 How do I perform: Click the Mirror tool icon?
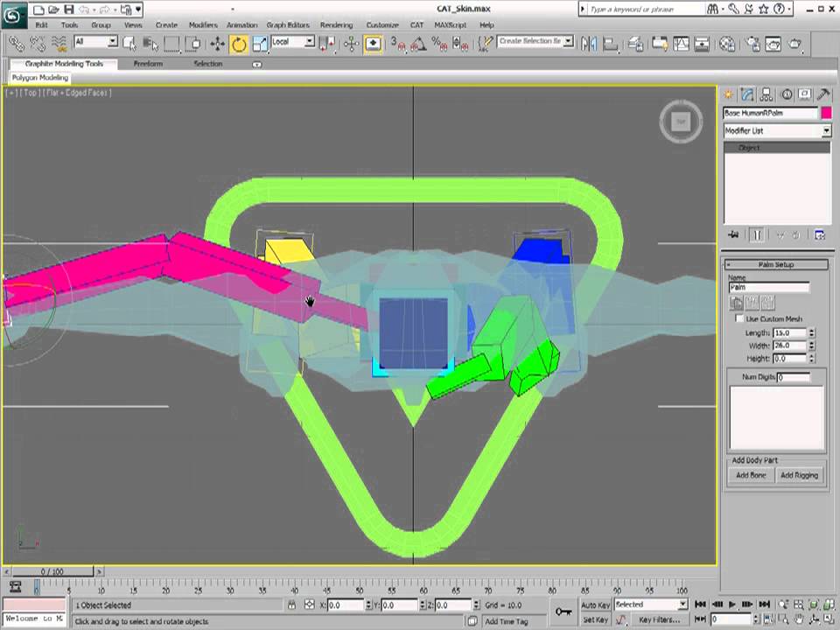tap(588, 44)
